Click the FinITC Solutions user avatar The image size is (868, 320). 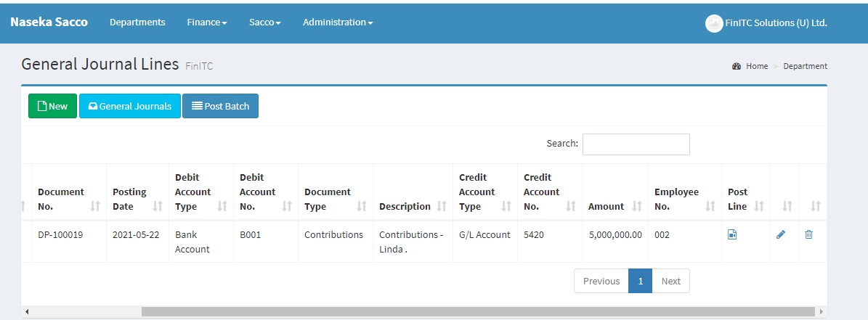(713, 23)
